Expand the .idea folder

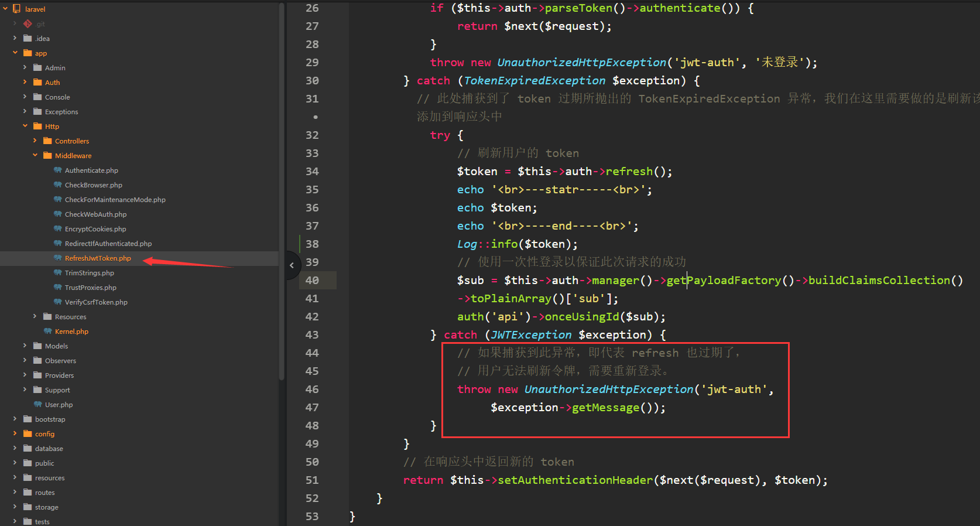coord(15,38)
